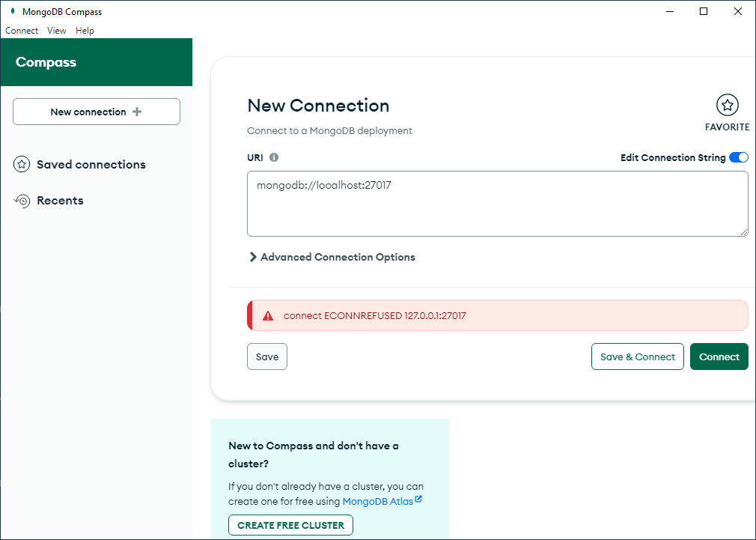Click the Favorite star icon
The width and height of the screenshot is (756, 540).
(x=727, y=105)
